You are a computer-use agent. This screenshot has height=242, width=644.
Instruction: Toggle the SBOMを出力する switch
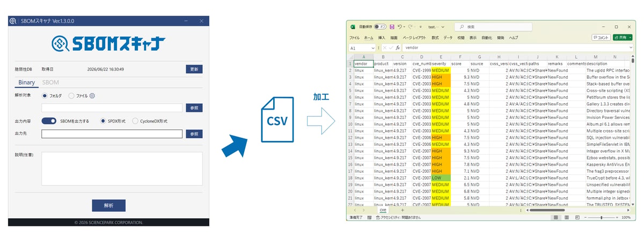(x=49, y=121)
